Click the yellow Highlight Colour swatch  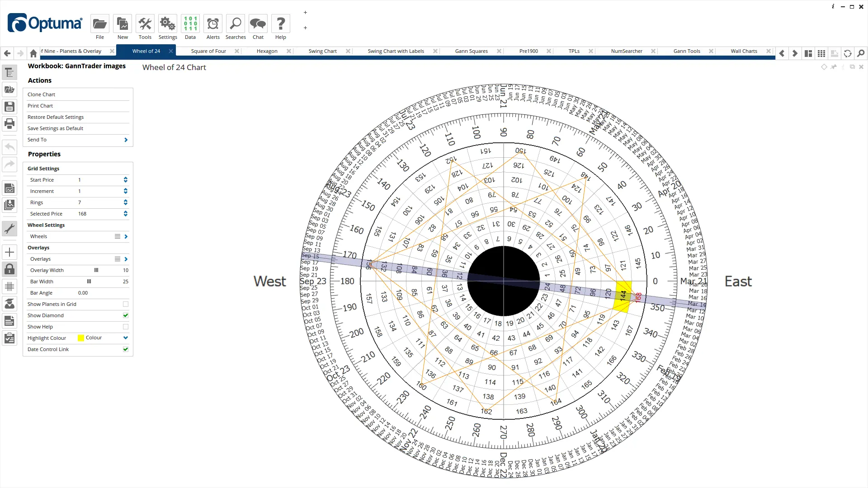(81, 338)
